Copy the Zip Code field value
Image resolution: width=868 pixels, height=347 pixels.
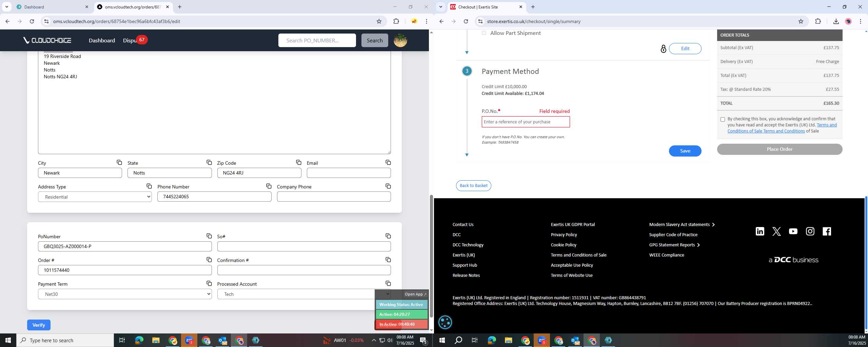click(x=299, y=162)
